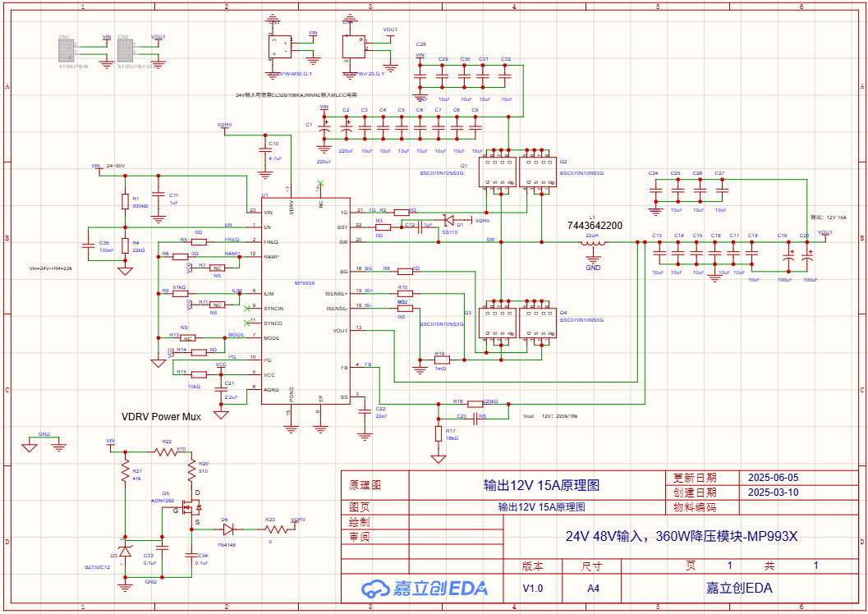Select feedback resistor R16 220kΩ
Screen dimensions: 868x614
pyautogui.click(x=475, y=404)
